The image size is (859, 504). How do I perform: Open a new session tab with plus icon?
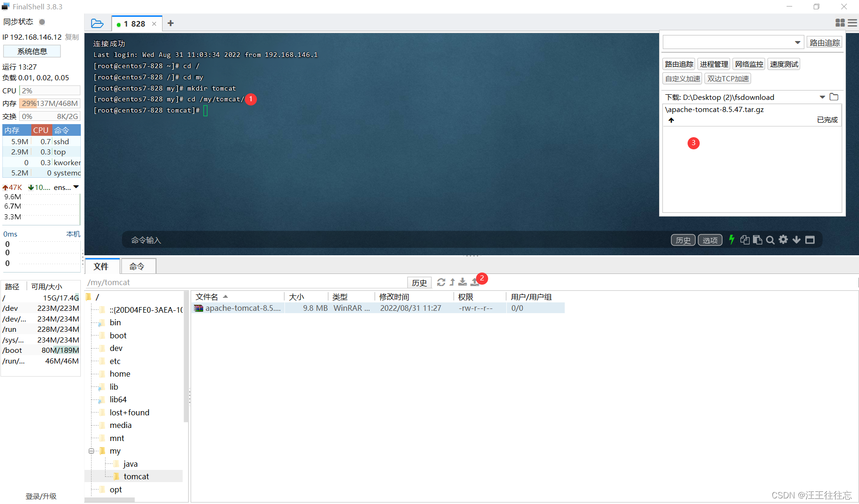click(x=170, y=23)
